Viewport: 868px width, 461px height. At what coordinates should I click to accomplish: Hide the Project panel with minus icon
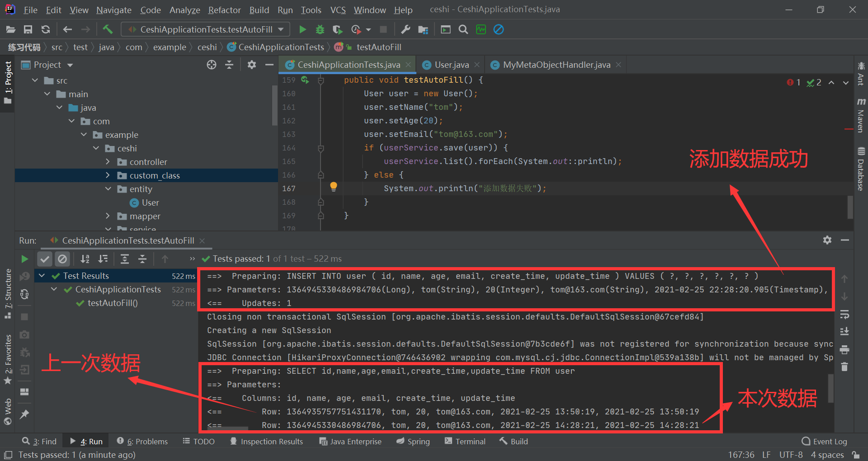pyautogui.click(x=269, y=65)
